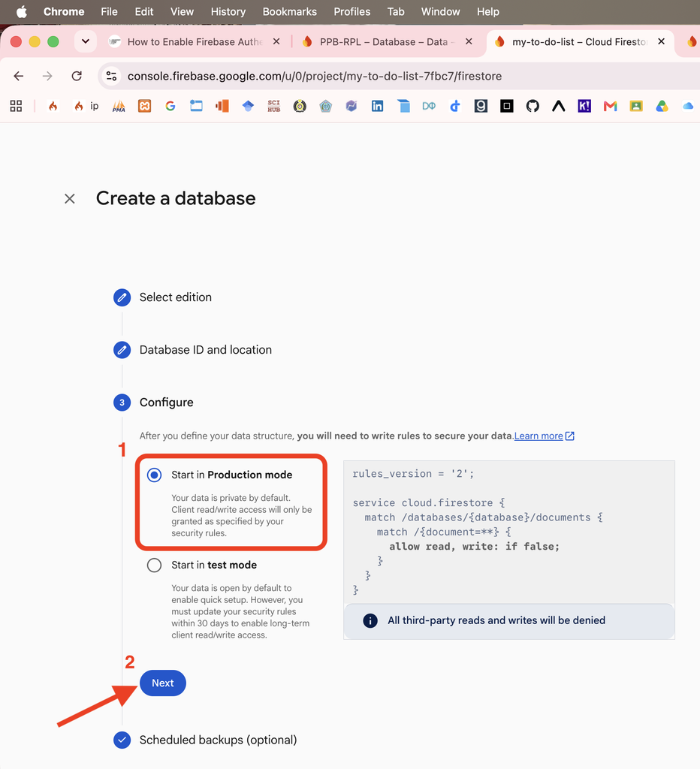Open the Sci-Hub bookmark
The width and height of the screenshot is (700, 769).
click(273, 106)
